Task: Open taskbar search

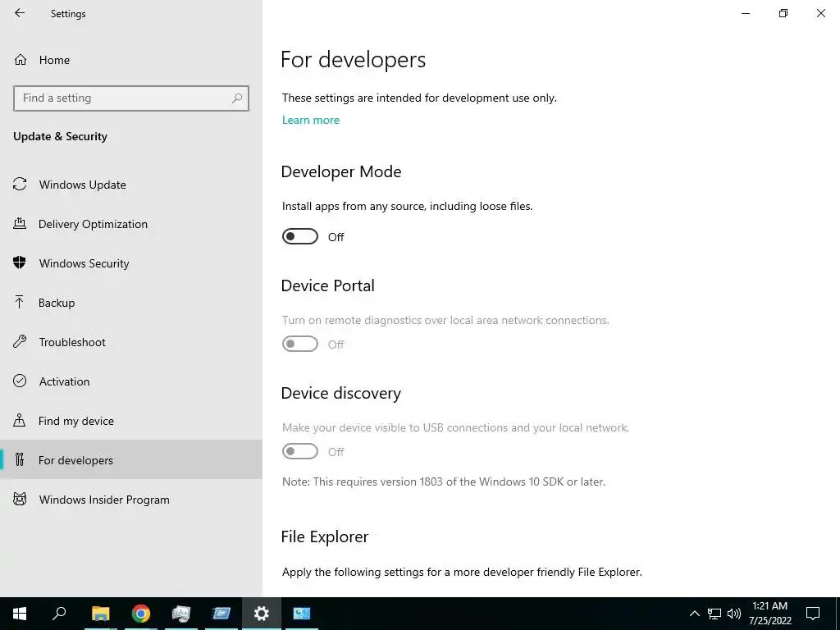Action: click(59, 614)
